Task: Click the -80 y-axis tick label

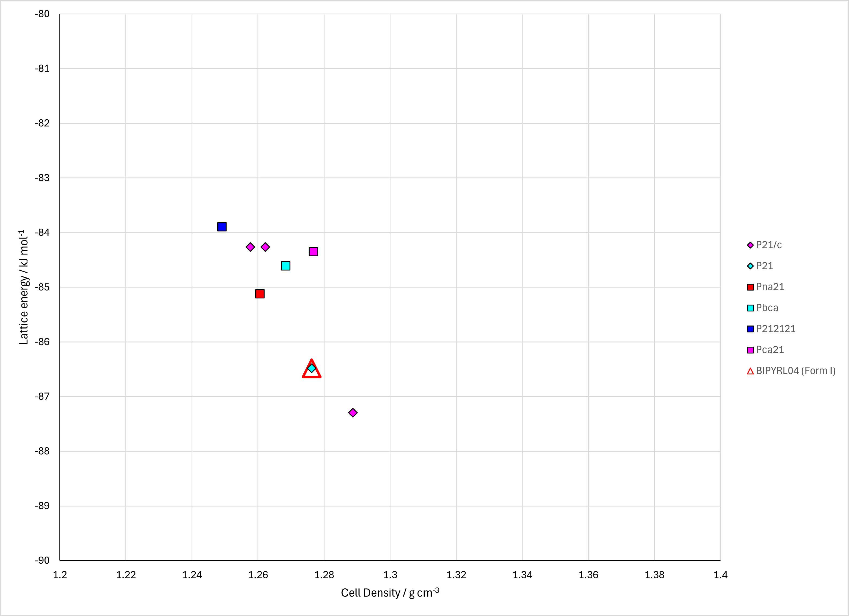Action: [42, 14]
